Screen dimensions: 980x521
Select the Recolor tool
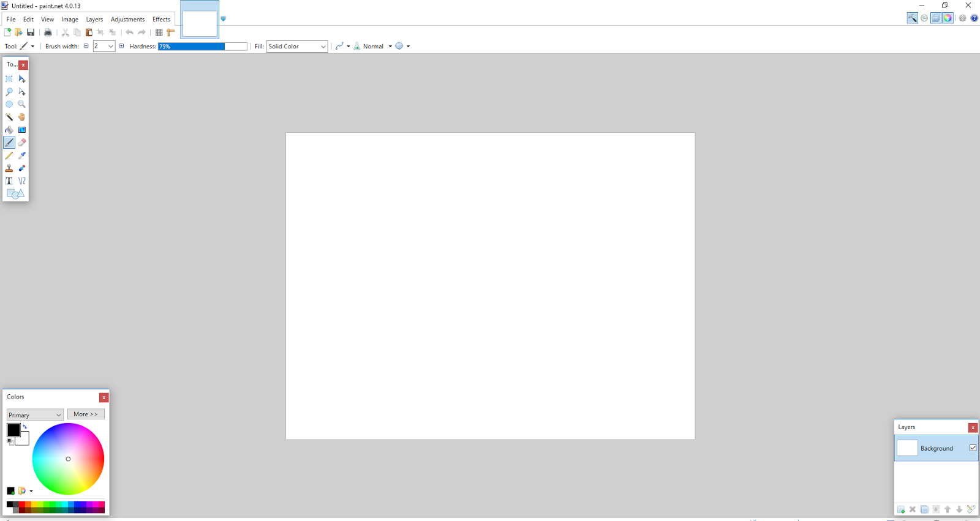tap(22, 168)
